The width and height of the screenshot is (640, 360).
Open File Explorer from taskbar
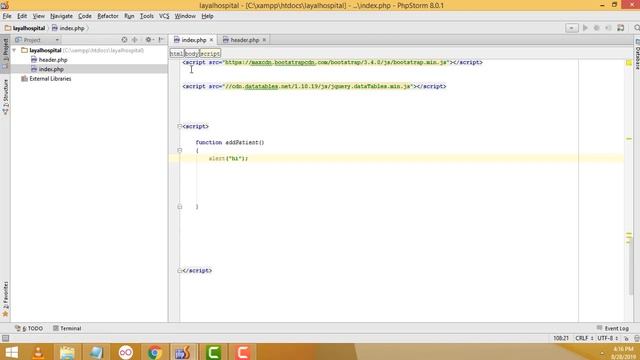67,352
